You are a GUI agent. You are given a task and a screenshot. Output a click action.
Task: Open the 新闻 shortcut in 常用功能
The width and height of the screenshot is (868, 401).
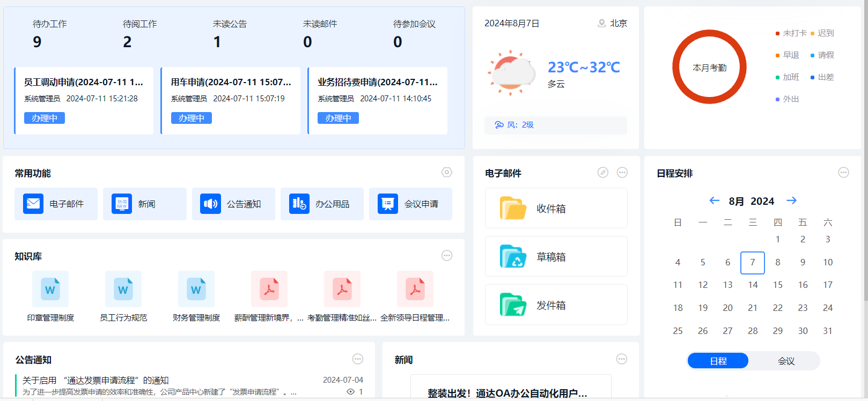click(x=122, y=204)
